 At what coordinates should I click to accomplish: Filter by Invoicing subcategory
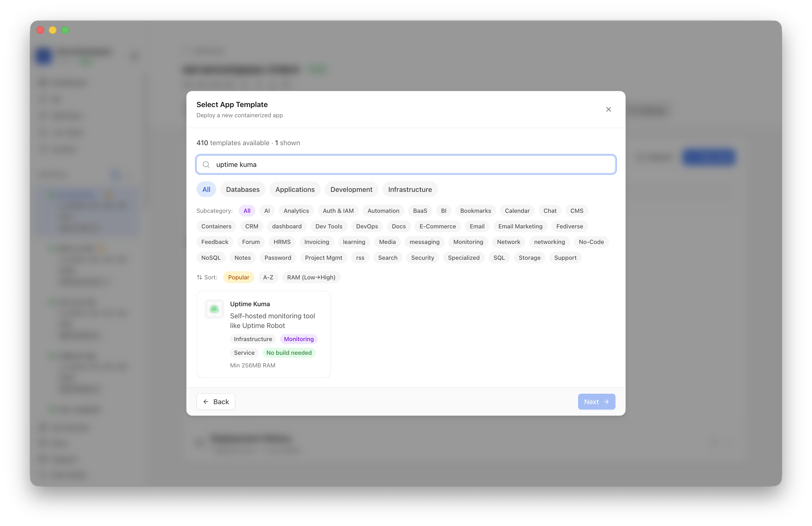(317, 242)
